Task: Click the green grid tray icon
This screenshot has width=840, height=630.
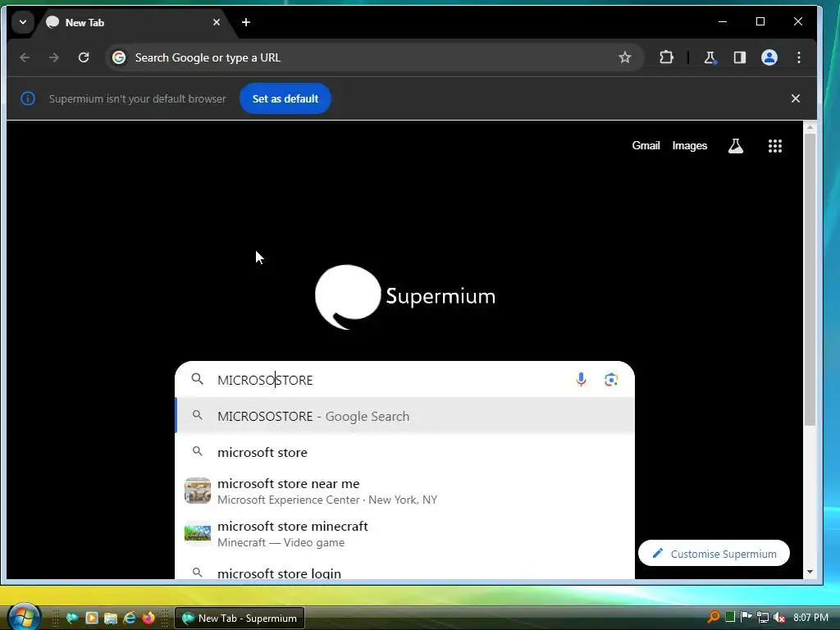Action: [729, 617]
